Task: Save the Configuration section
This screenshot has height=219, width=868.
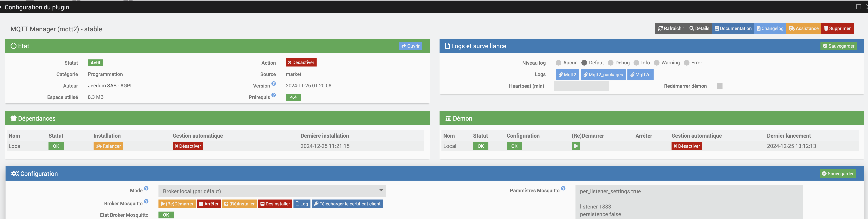Action: (838, 174)
